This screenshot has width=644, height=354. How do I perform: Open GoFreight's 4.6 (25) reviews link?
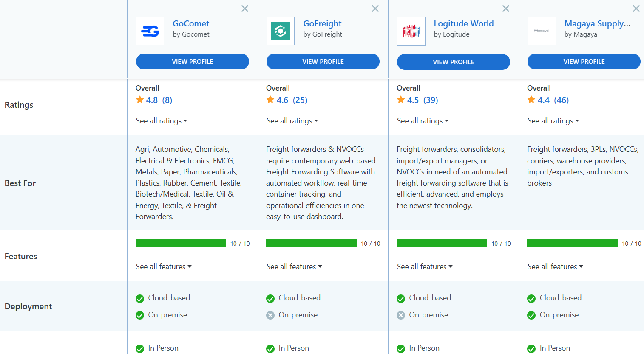coord(292,100)
